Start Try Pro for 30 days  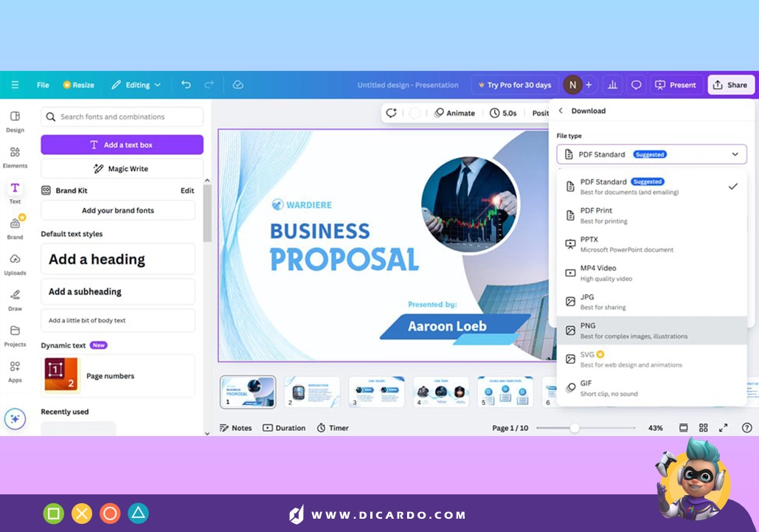click(x=515, y=85)
